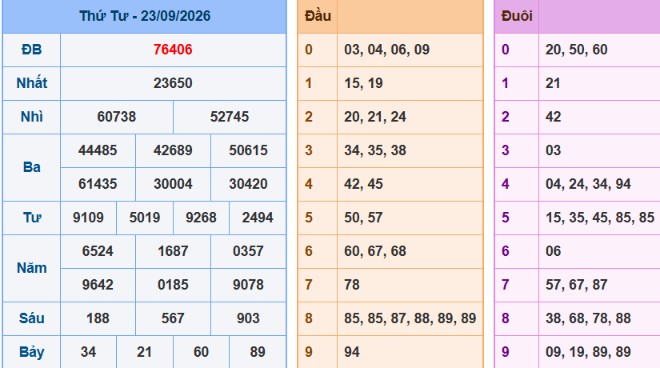Select the Năm prize row label
This screenshot has width=660, height=368.
pyautogui.click(x=32, y=268)
